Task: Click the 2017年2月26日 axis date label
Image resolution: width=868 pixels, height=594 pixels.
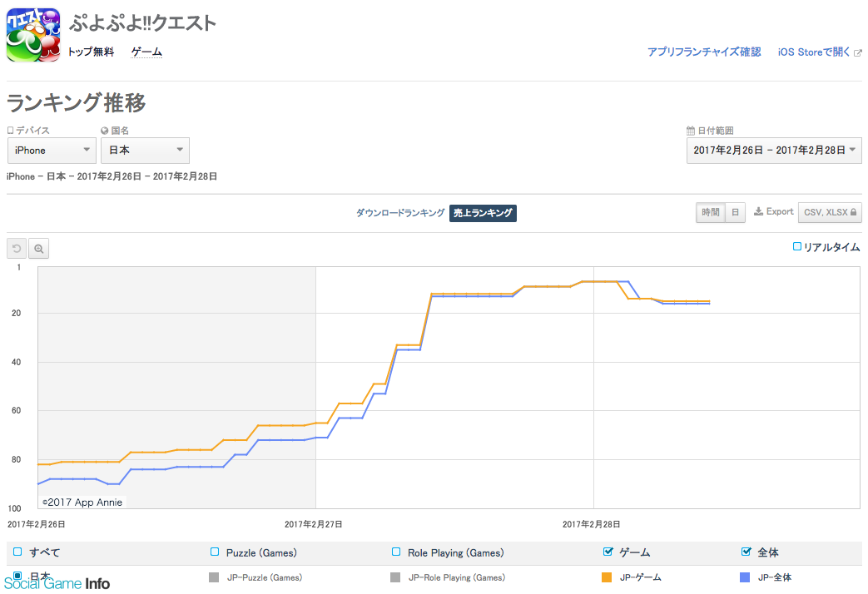Action: point(37,524)
